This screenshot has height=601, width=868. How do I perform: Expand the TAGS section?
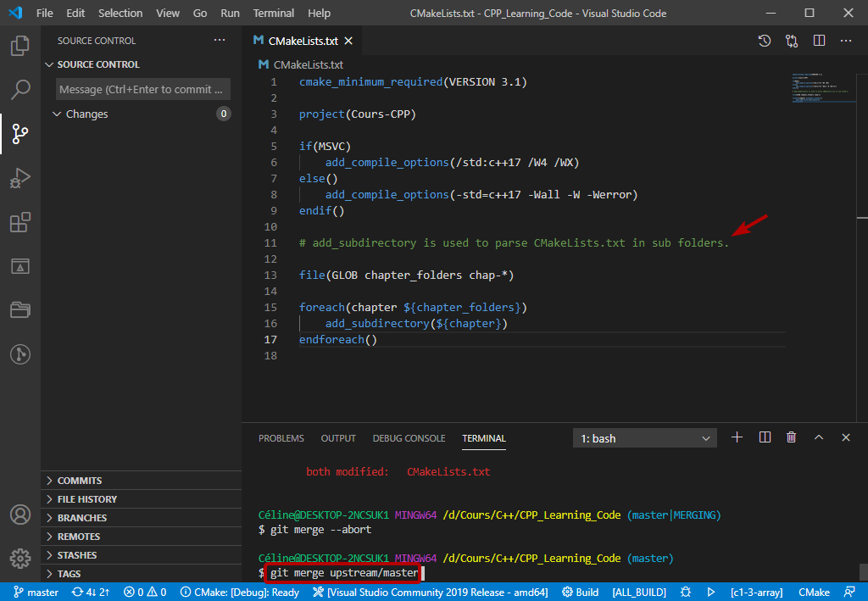click(x=142, y=574)
